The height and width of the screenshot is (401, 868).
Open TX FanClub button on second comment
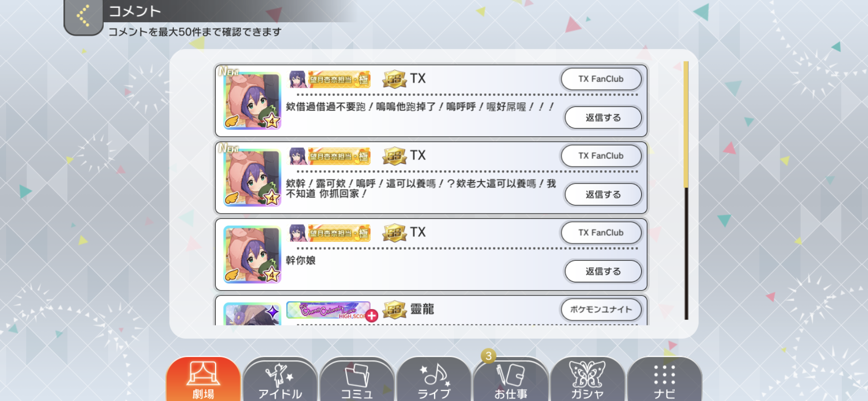click(x=601, y=156)
